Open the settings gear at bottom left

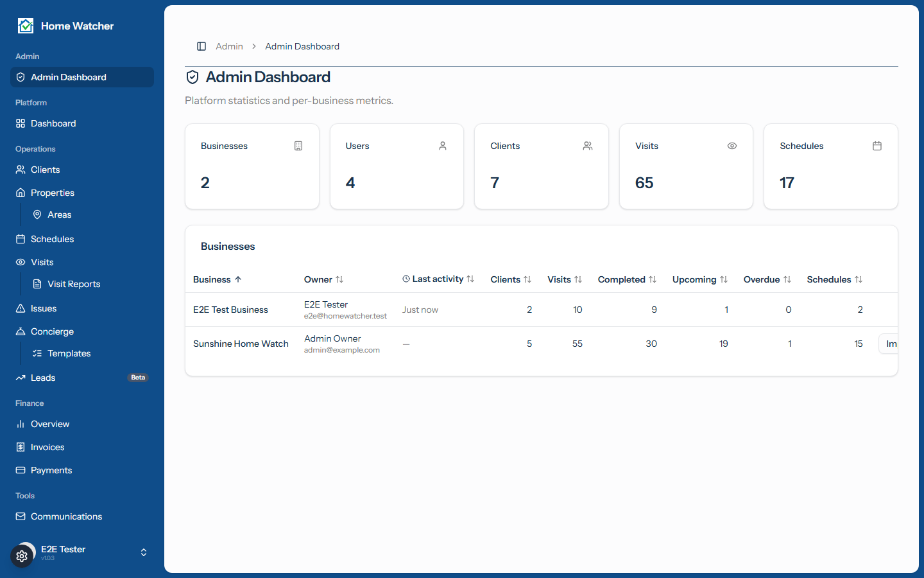point(22,556)
